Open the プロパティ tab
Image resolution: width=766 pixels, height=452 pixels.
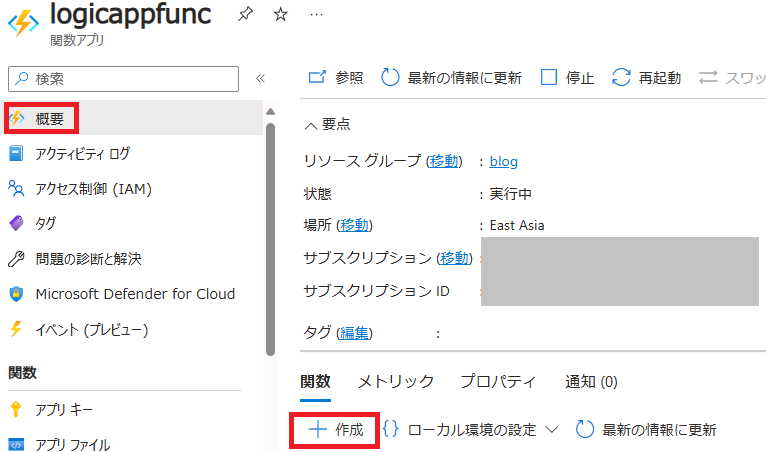(498, 381)
